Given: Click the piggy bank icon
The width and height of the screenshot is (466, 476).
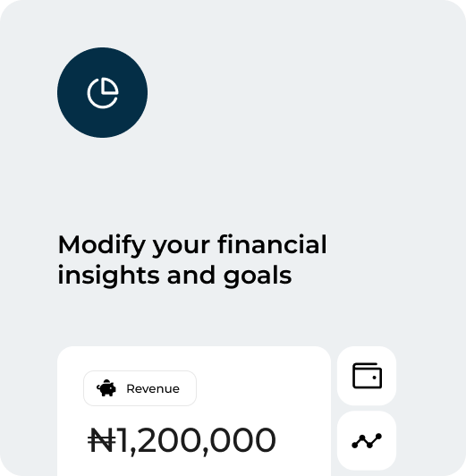Looking at the screenshot, I should coord(106,388).
